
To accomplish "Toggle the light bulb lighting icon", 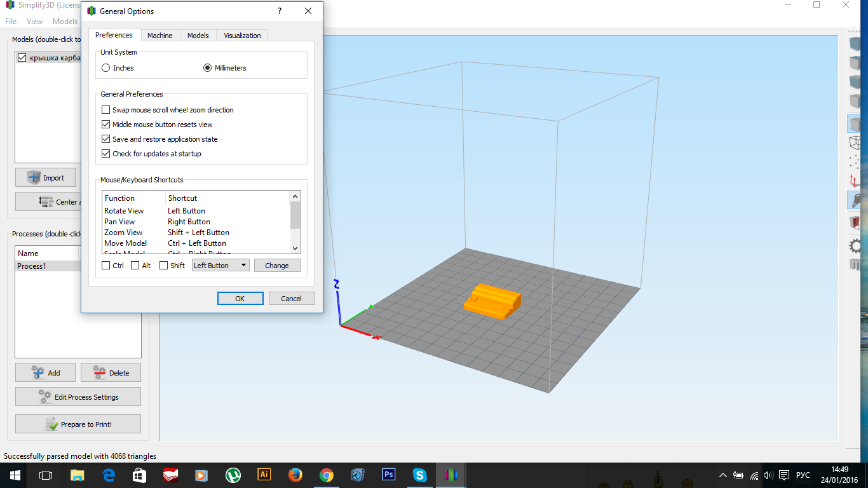I will (857, 201).
